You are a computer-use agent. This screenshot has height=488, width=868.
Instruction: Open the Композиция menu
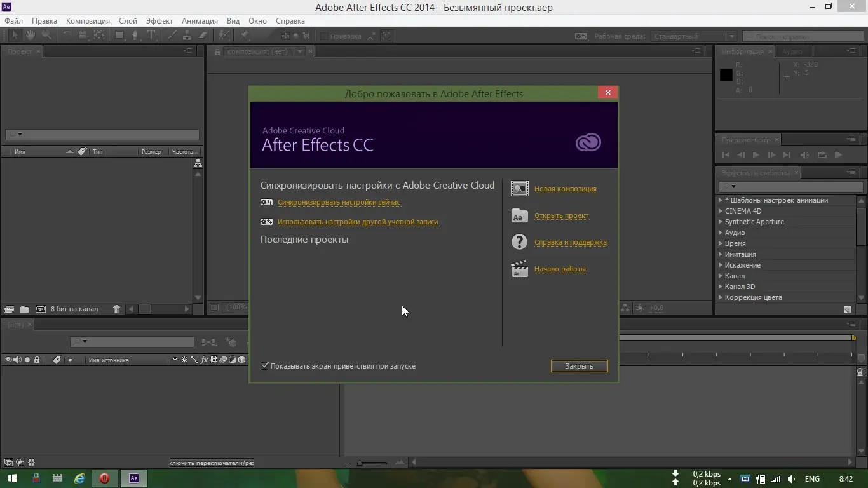coord(88,21)
